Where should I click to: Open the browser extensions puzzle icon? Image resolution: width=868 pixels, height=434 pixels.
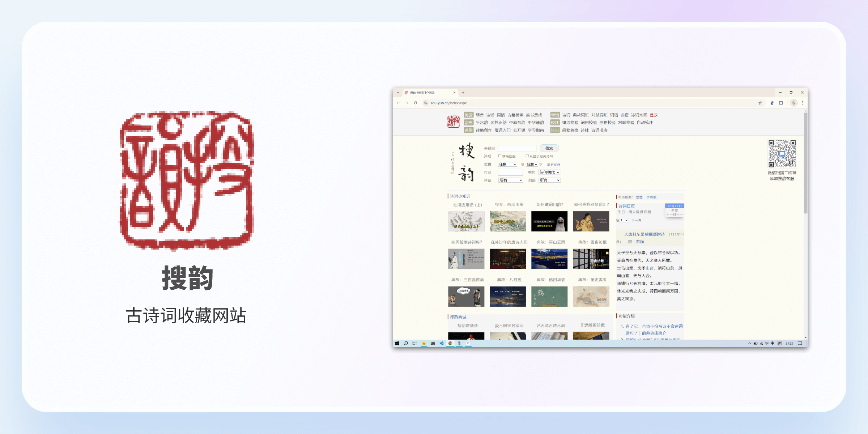[781, 103]
